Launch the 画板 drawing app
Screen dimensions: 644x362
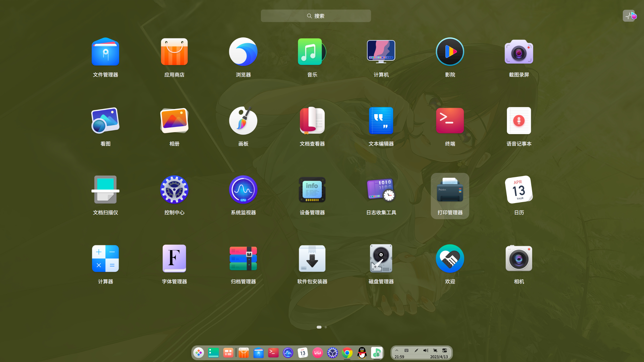coord(243,121)
